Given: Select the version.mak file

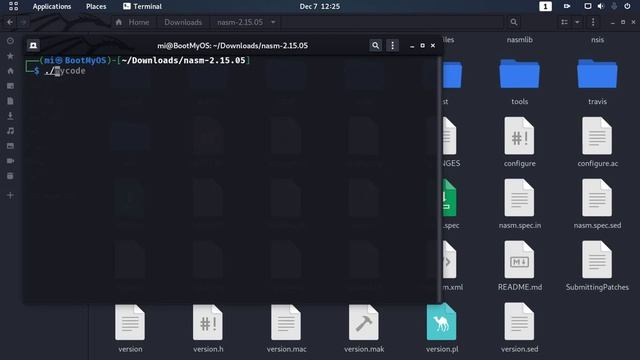Looking at the screenshot, I should (x=364, y=328).
